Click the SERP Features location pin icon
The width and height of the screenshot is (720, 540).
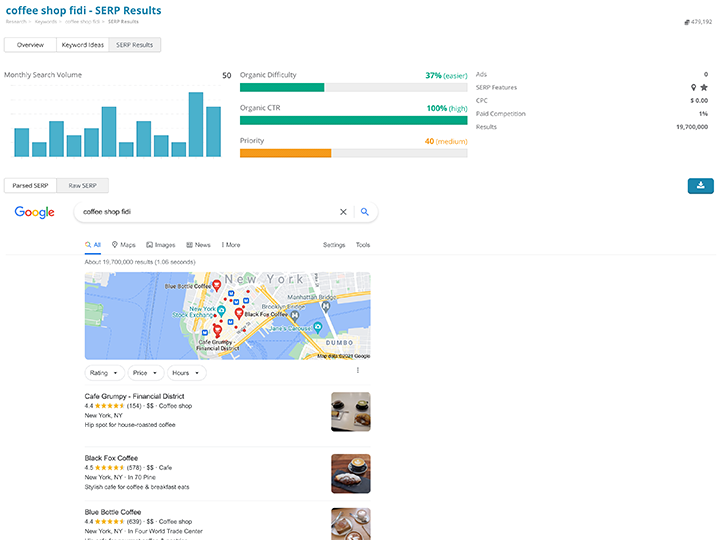[693, 88]
